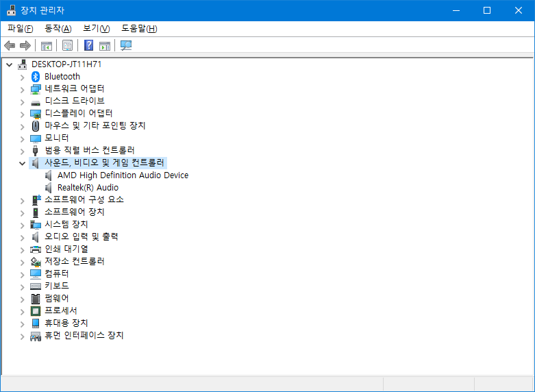Toggle the action pane toolbar icon

coord(105,46)
